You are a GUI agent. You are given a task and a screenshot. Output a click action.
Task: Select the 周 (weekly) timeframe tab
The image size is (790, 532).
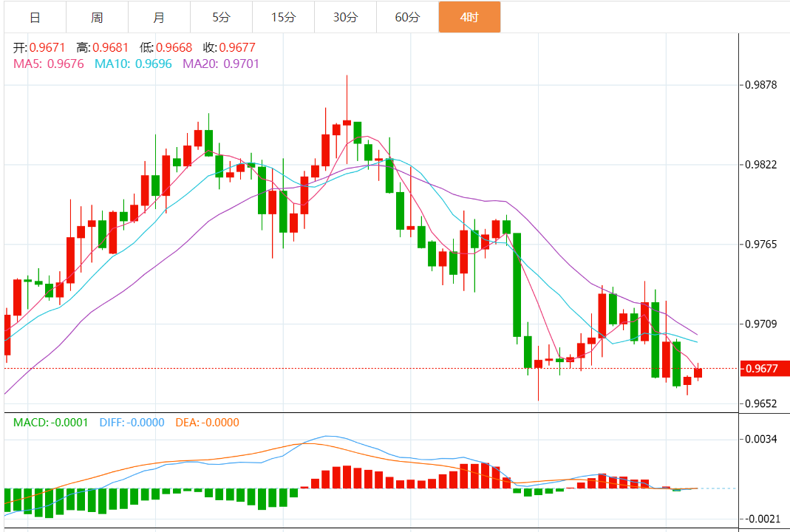pyautogui.click(x=97, y=17)
